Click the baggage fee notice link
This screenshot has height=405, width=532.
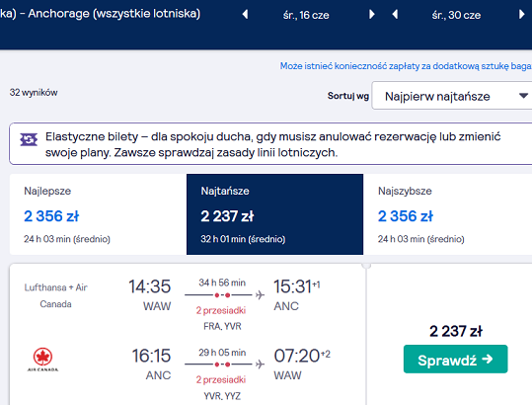tap(406, 66)
